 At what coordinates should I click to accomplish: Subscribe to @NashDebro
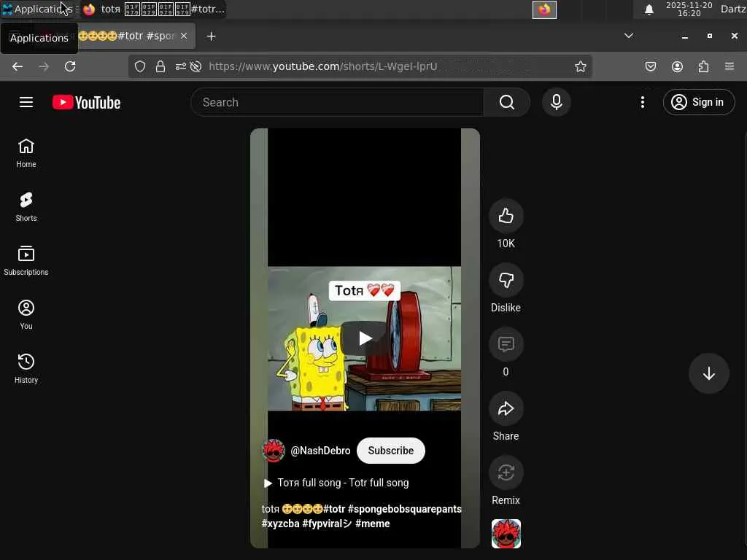point(391,451)
